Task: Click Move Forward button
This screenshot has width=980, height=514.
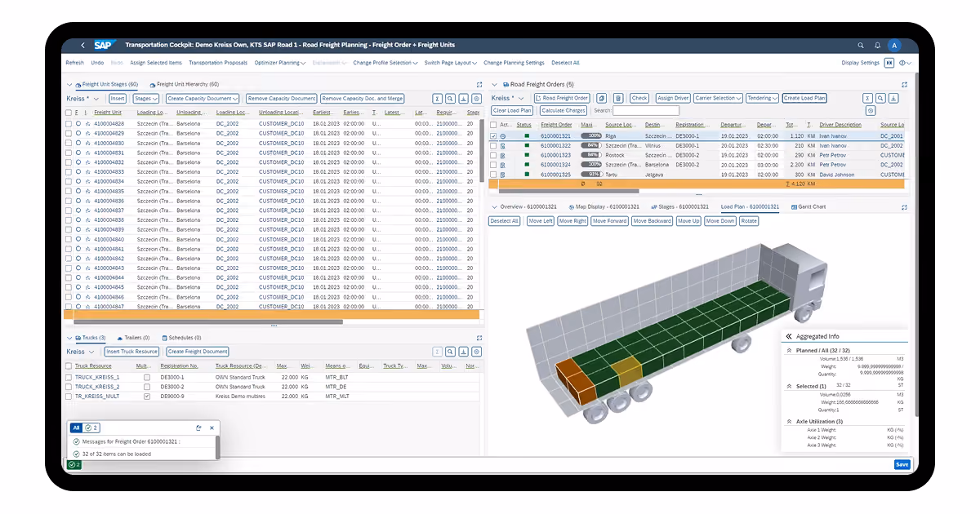Action: coord(610,221)
